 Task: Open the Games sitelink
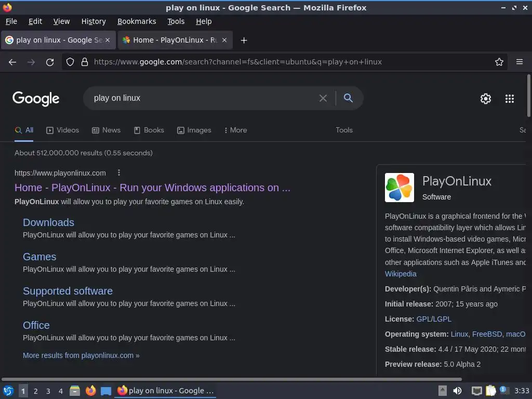click(39, 257)
